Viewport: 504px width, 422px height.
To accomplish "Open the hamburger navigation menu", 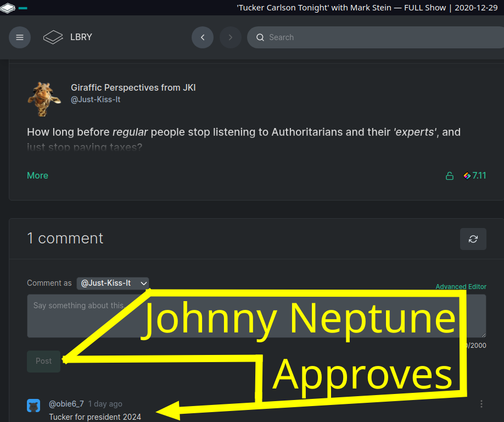I will (x=20, y=37).
